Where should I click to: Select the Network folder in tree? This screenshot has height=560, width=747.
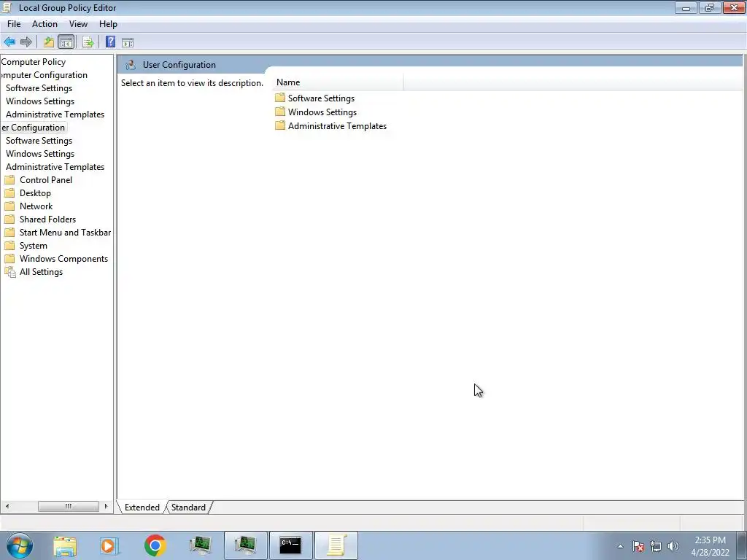(x=36, y=206)
